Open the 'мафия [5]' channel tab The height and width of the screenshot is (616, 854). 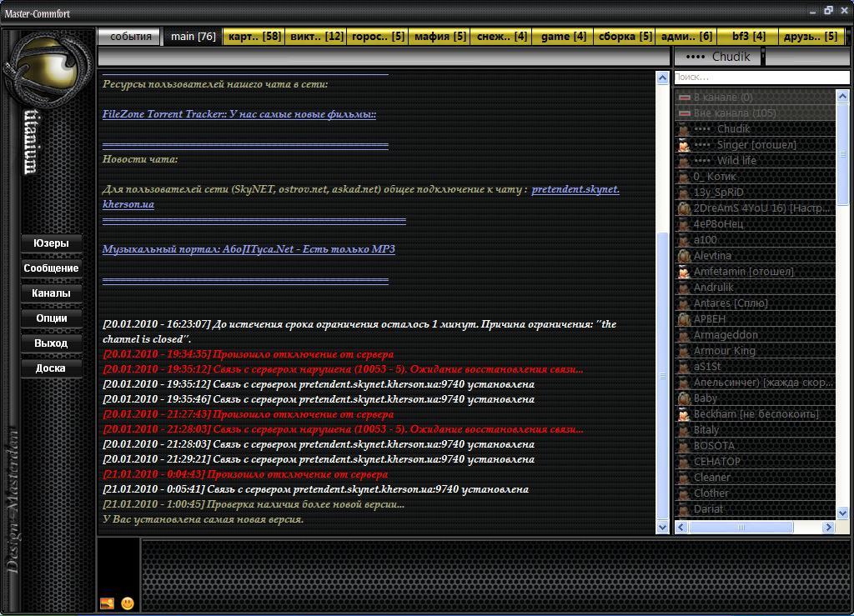pos(440,37)
